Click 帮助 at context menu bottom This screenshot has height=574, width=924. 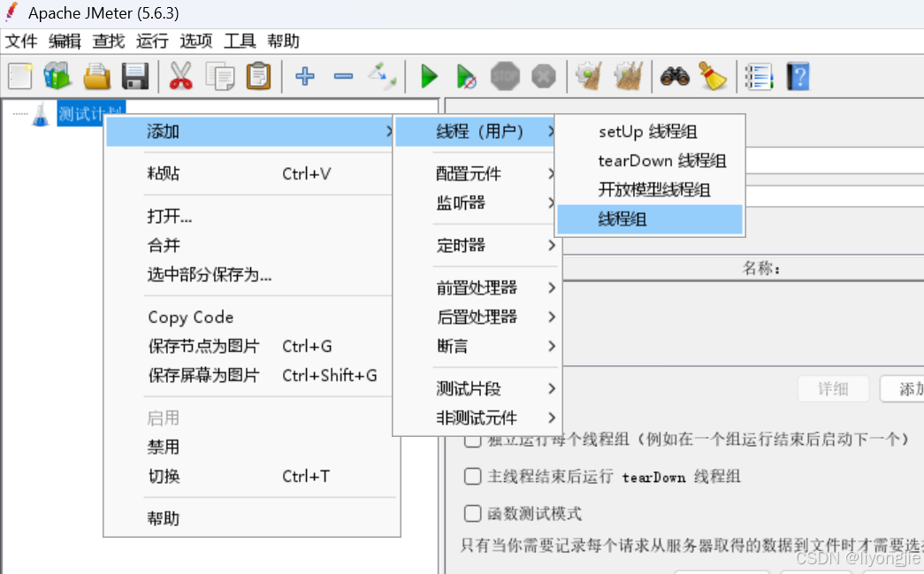click(x=250, y=518)
